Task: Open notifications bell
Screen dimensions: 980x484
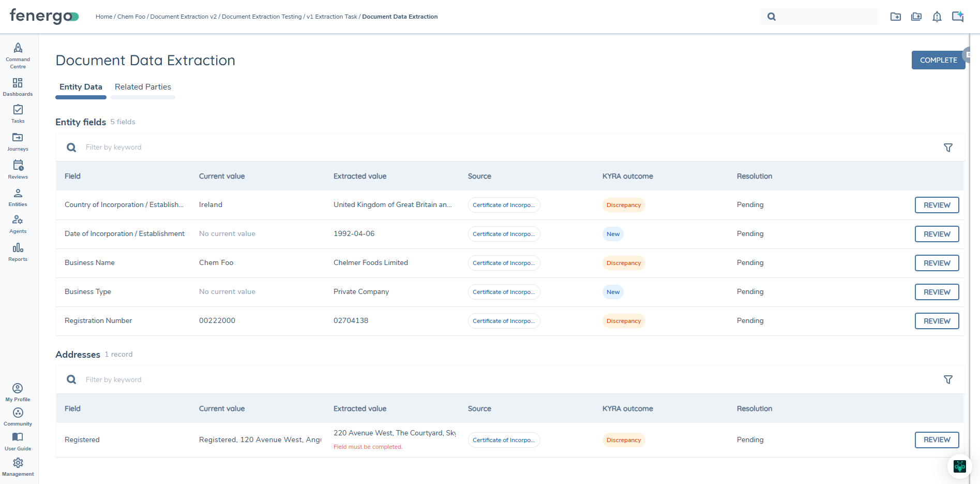Action: pyautogui.click(x=937, y=17)
